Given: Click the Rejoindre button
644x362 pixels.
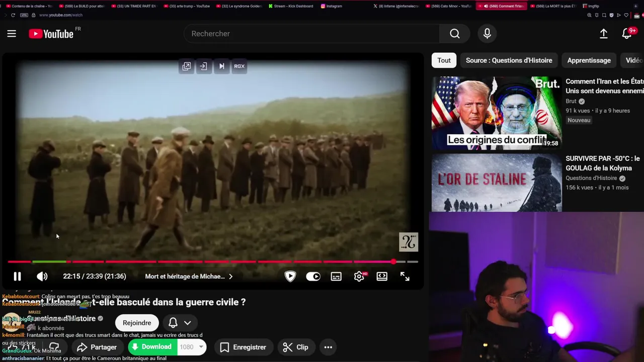Looking at the screenshot, I should 137,323.
